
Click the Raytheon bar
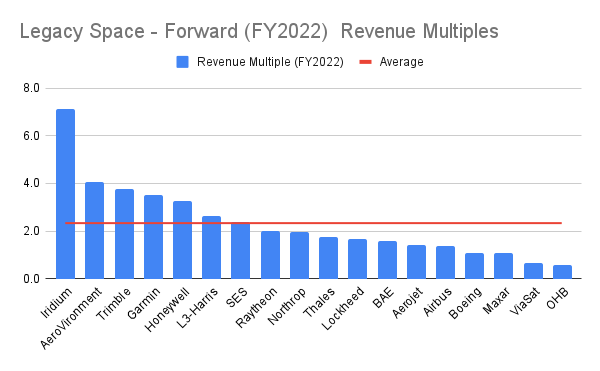[271, 255]
